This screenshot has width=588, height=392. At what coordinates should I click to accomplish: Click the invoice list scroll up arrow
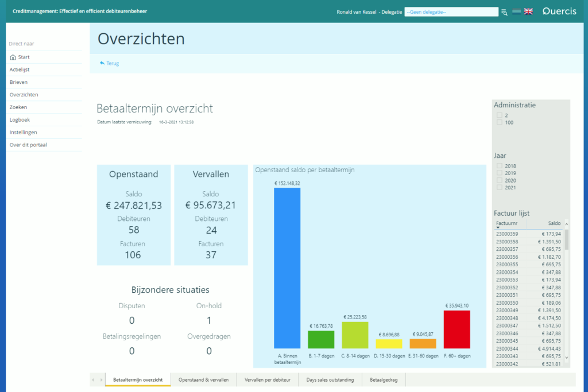[x=567, y=224]
